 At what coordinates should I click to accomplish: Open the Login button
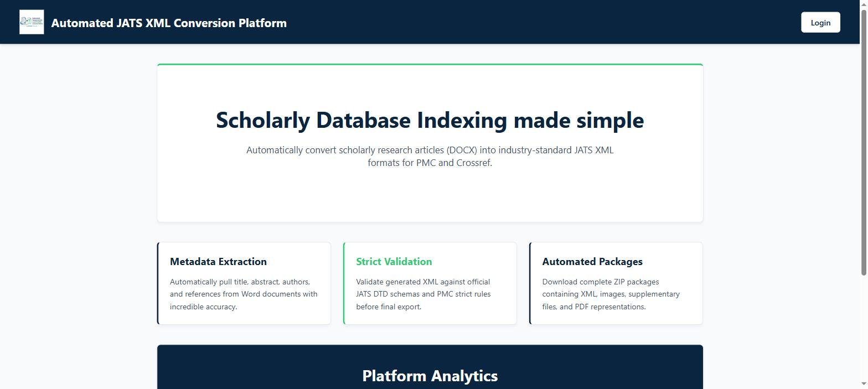tap(820, 22)
